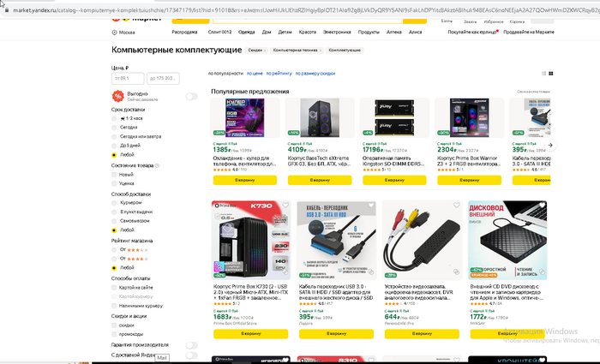Open the Комплектующие breadcrumb chip
Image resolution: width=600 pixels, height=364 pixels.
[x=345, y=50]
